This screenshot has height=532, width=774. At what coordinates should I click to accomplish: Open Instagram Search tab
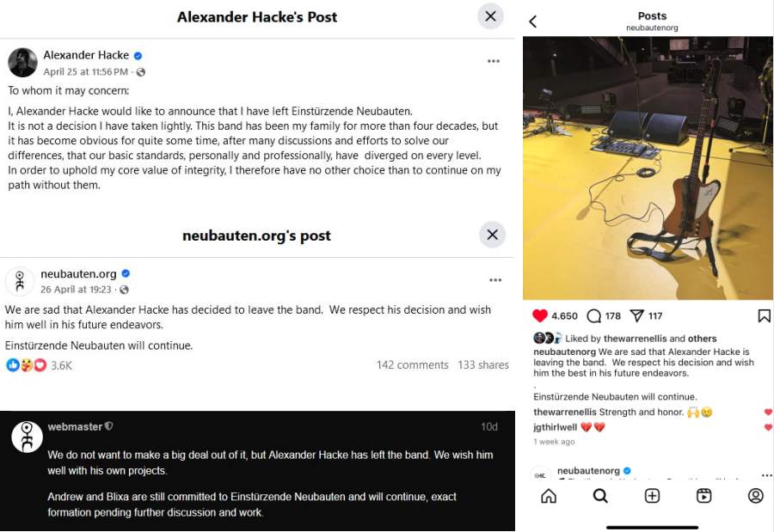pyautogui.click(x=600, y=496)
